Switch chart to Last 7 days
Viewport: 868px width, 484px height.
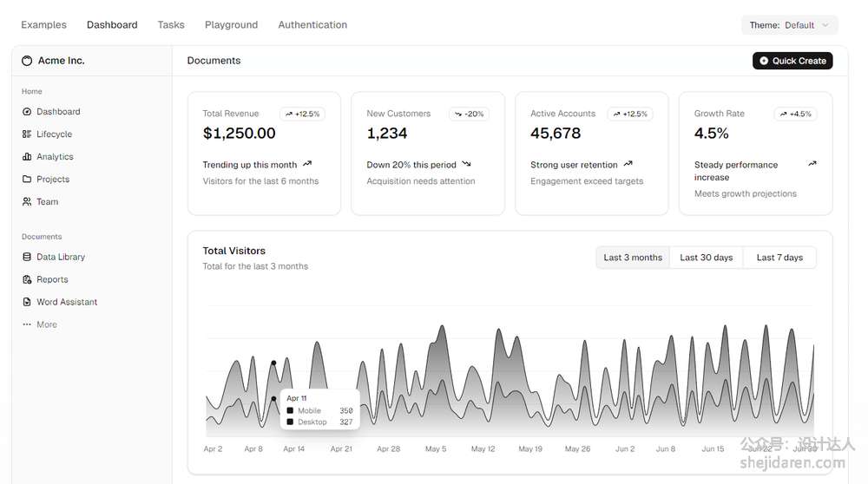(779, 258)
